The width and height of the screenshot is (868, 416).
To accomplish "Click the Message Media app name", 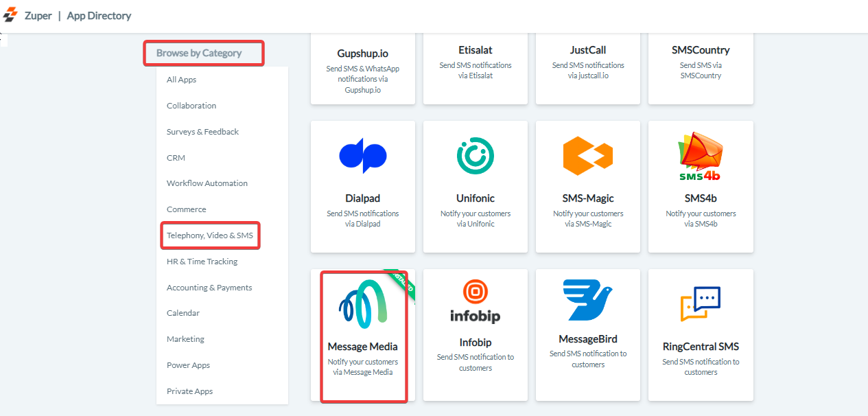I will (x=363, y=347).
